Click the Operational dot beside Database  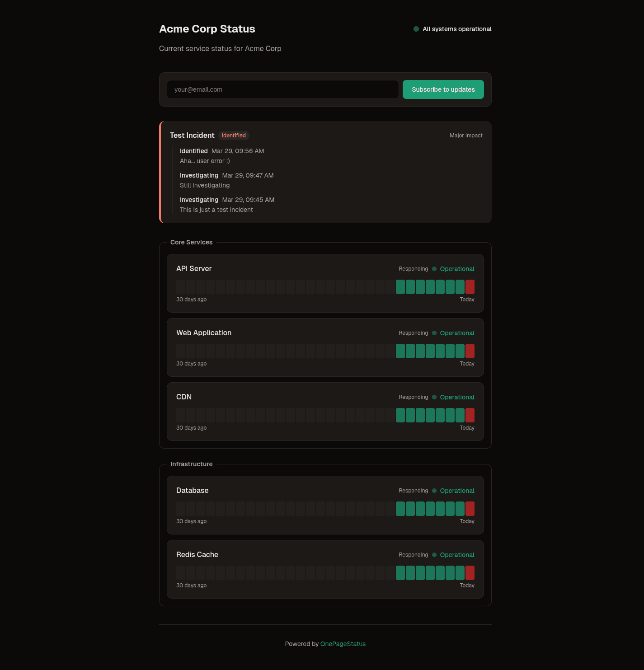click(x=434, y=491)
